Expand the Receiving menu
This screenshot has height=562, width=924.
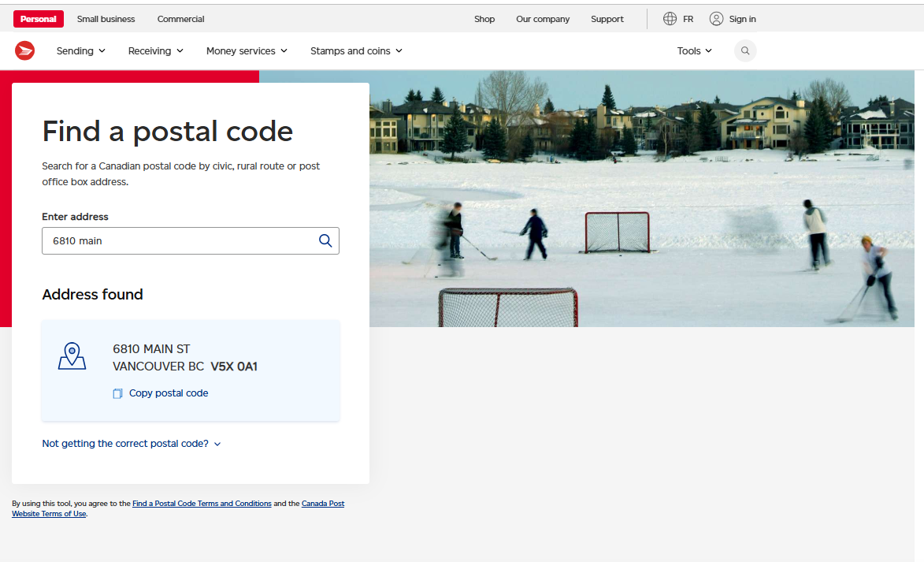pyautogui.click(x=155, y=50)
